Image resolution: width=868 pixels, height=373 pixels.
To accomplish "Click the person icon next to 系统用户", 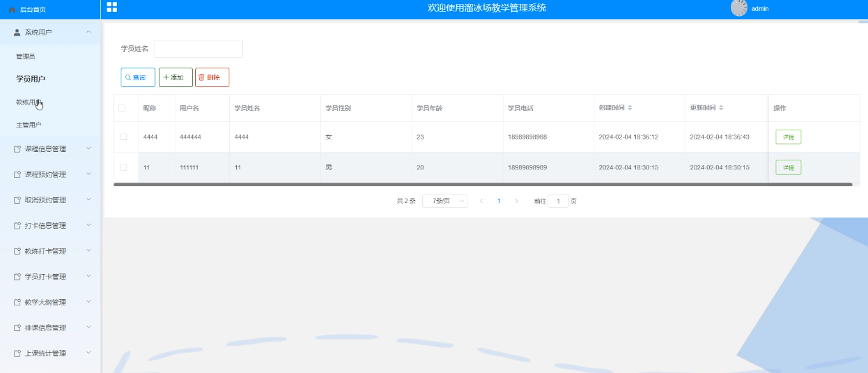I will click(17, 32).
